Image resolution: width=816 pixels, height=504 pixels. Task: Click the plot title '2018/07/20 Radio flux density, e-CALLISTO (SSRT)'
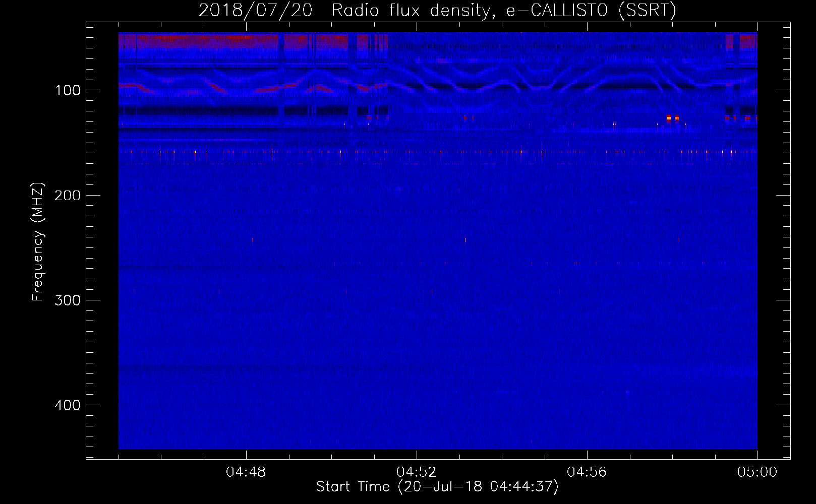point(437,11)
